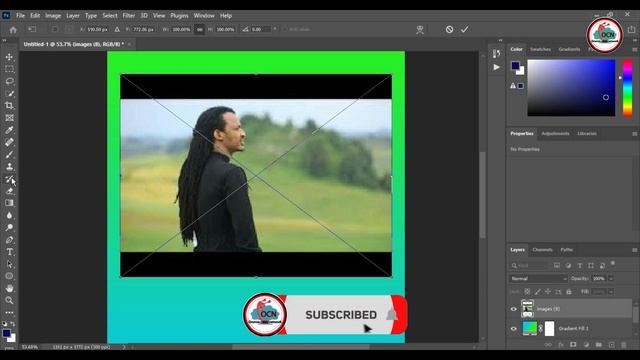640x360 pixels.
Task: Open the Edit Toolbar ellipsis
Action: 9,313
